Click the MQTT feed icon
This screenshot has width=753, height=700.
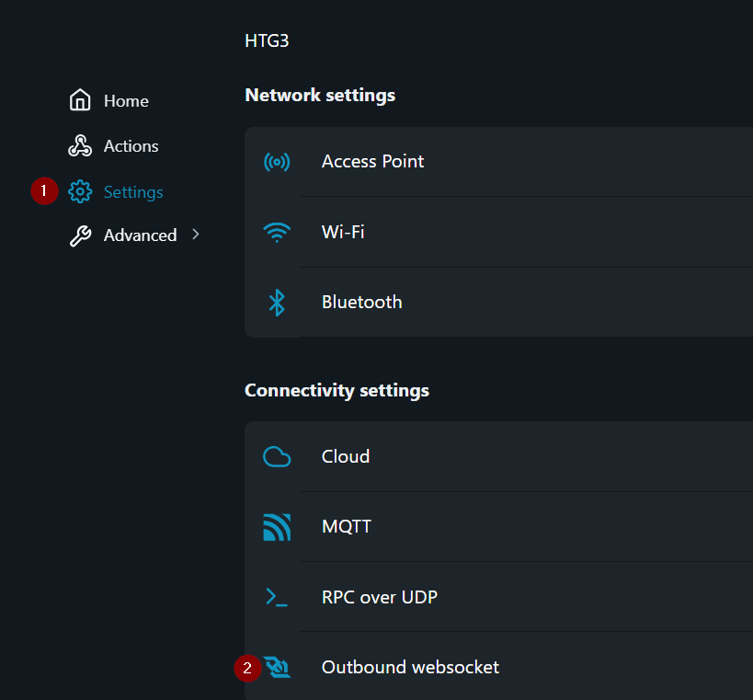click(277, 527)
